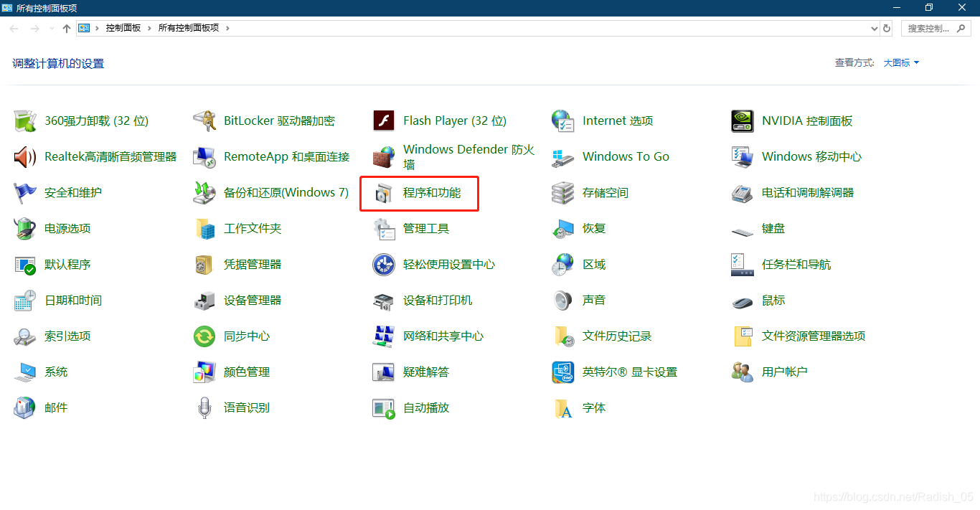
Task: Click the search magnifier icon
Action: coord(962,29)
